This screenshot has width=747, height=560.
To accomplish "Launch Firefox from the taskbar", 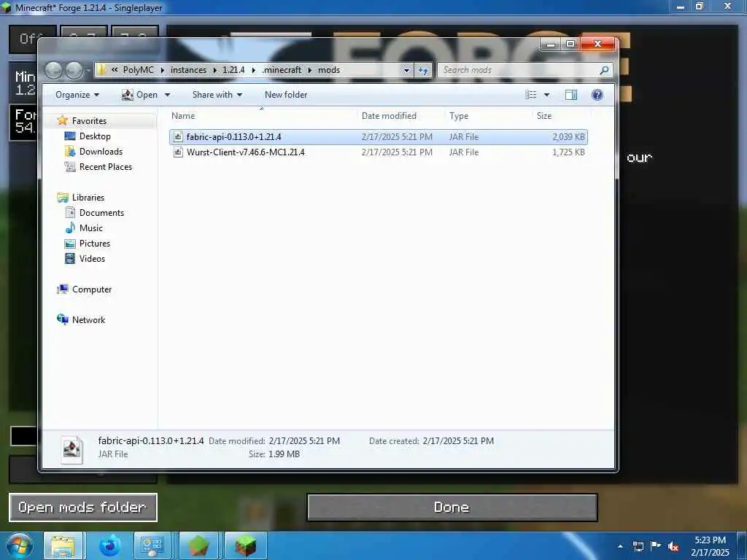I will (109, 545).
